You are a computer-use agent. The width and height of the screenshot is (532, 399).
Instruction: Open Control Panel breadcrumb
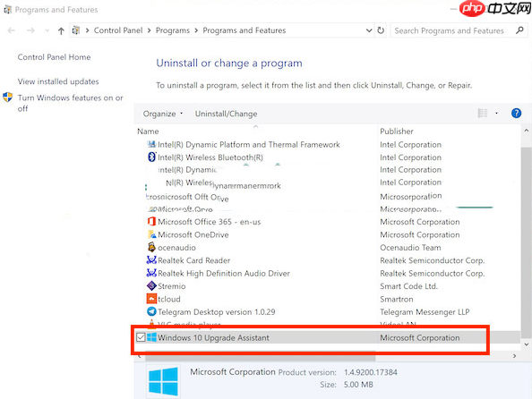point(118,30)
